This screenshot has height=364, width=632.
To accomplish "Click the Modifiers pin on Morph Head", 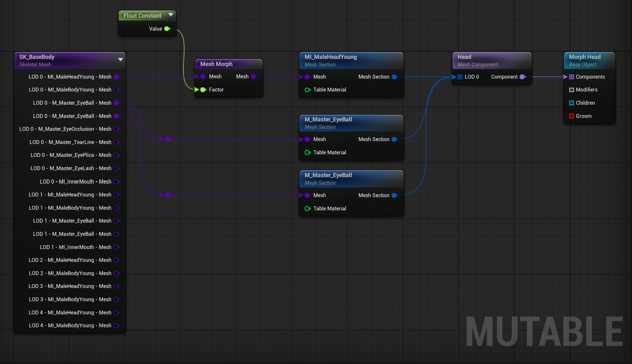I will coord(571,90).
